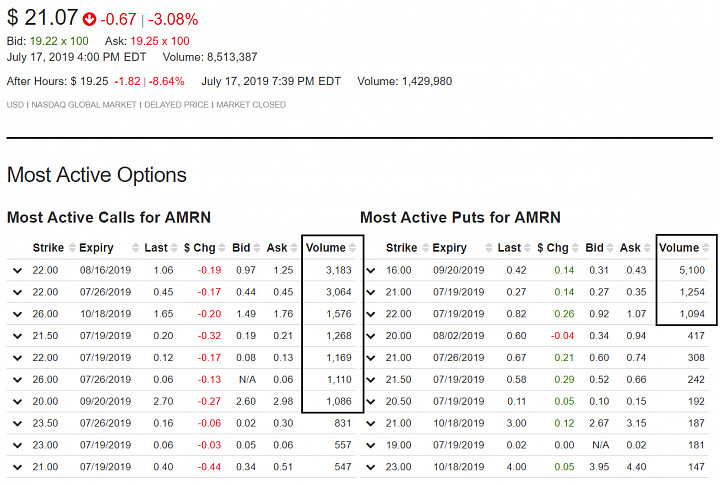Expand the 21.50 call expiring 07/19/2019
Screen dimensions: 720x485
[x=17, y=336]
